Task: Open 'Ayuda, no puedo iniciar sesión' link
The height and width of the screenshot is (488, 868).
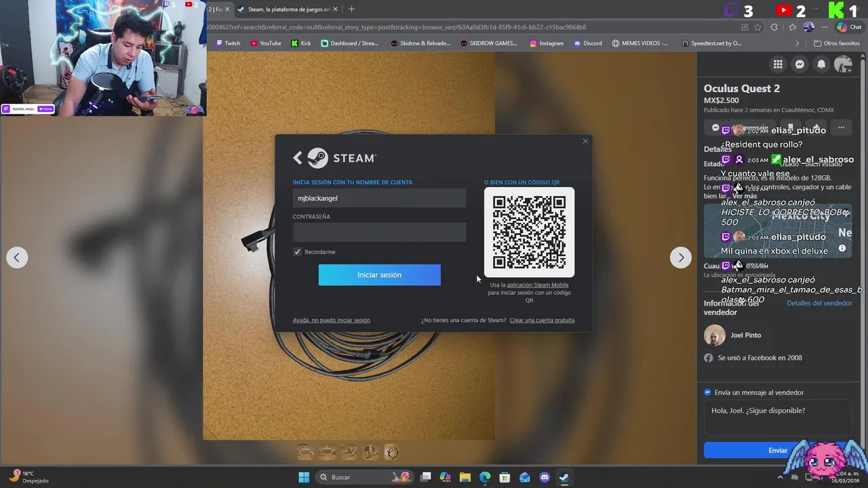Action: [x=332, y=320]
